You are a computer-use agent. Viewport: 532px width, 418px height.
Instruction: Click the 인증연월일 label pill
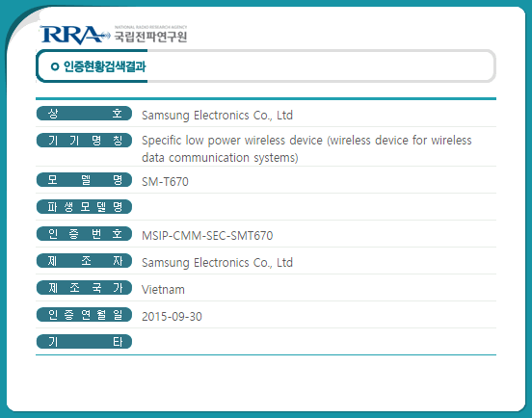click(x=84, y=315)
